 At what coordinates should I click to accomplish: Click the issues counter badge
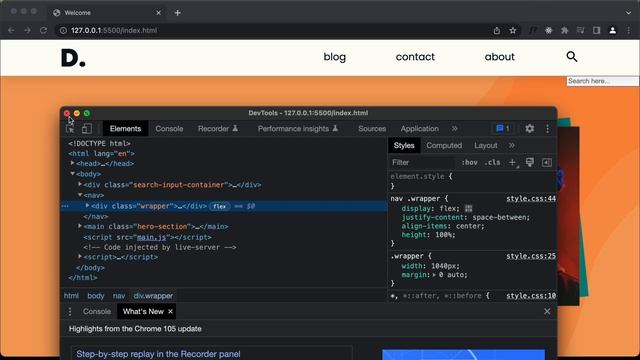coord(503,129)
